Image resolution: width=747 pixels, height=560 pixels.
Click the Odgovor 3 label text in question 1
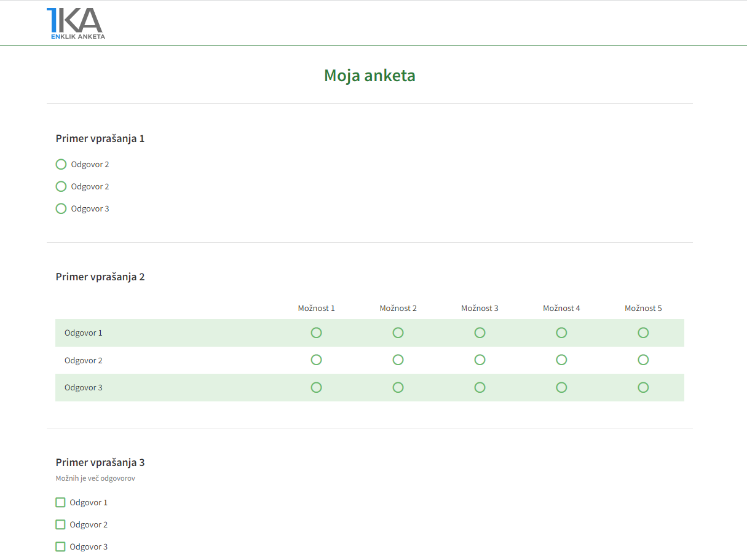90,208
